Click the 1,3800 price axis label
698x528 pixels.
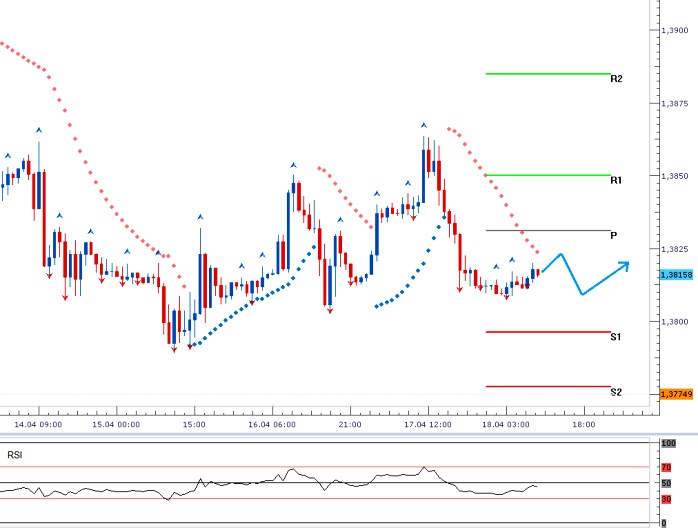675,321
